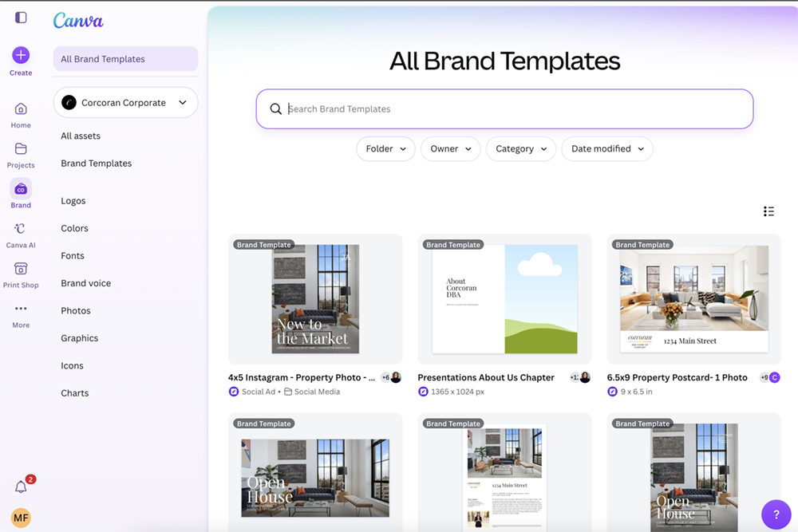Select the Brand icon in rail

pyautogui.click(x=21, y=189)
